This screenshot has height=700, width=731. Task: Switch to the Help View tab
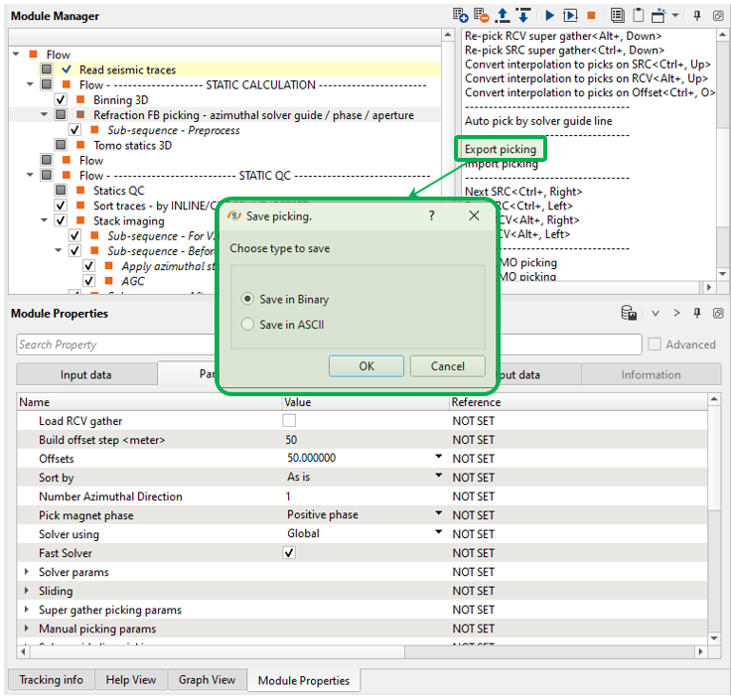coord(131,680)
